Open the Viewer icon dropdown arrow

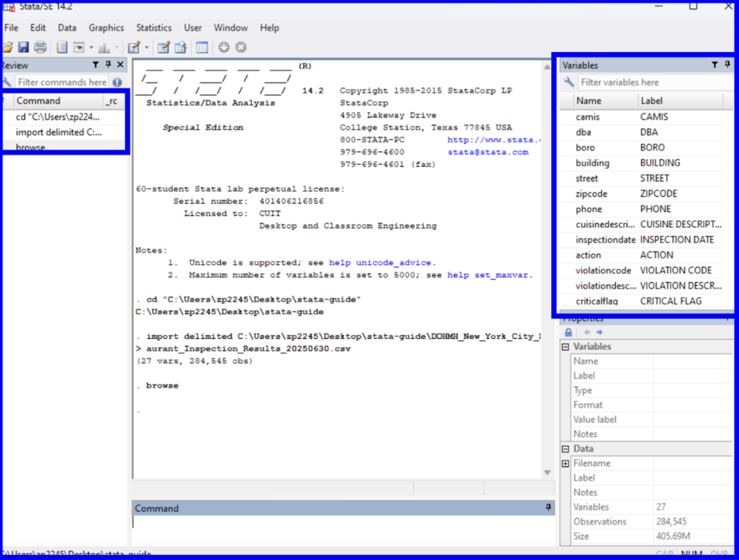[91, 48]
